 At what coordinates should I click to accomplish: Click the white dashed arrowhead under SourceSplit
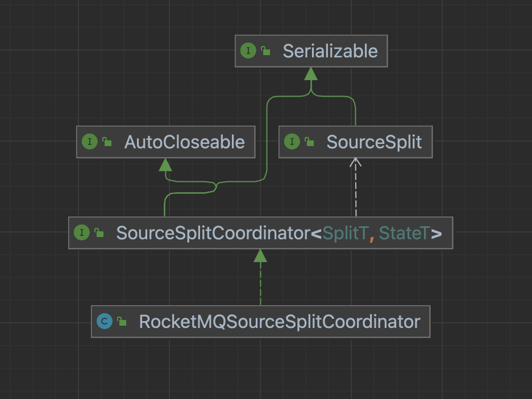coord(356,164)
